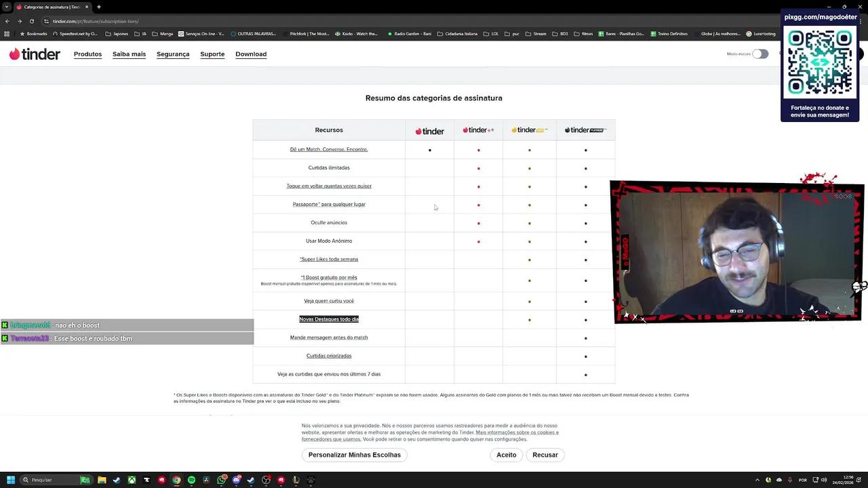Toggle the browser tab's mute speaker icon

click(20, 7)
